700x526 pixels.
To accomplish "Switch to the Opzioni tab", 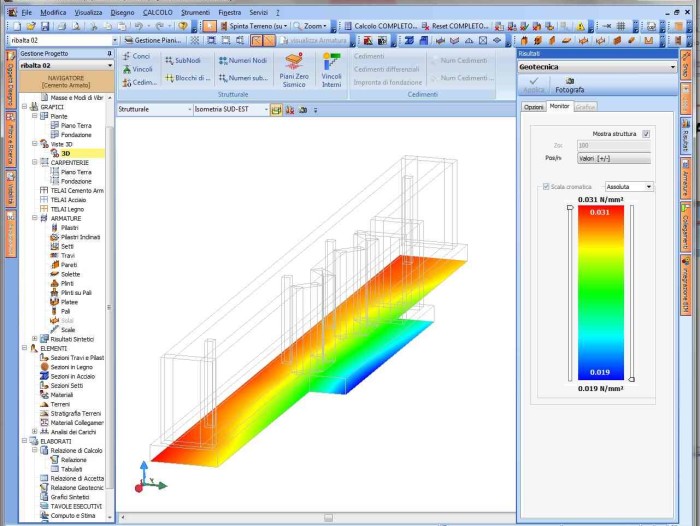I will click(533, 107).
